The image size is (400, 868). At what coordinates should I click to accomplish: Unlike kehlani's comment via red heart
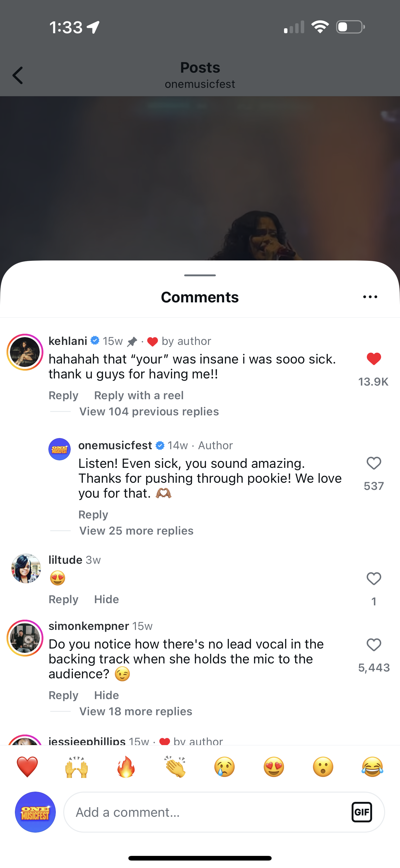click(374, 359)
